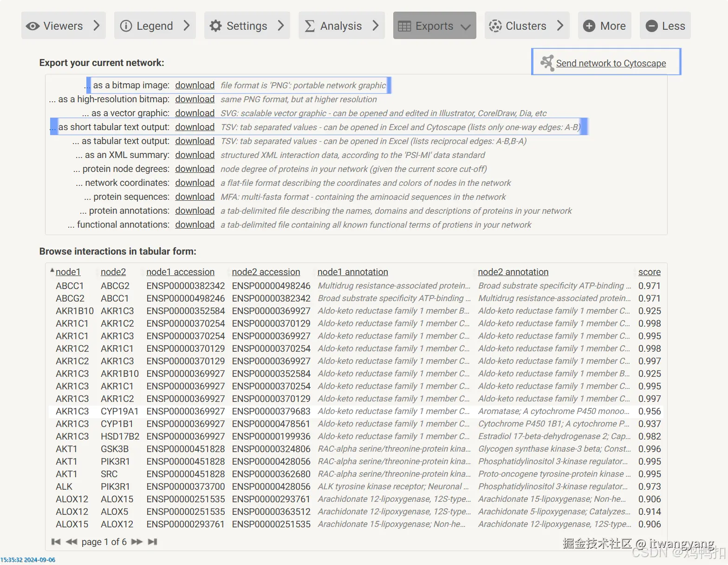Click SRC node2 cell

(x=109, y=474)
